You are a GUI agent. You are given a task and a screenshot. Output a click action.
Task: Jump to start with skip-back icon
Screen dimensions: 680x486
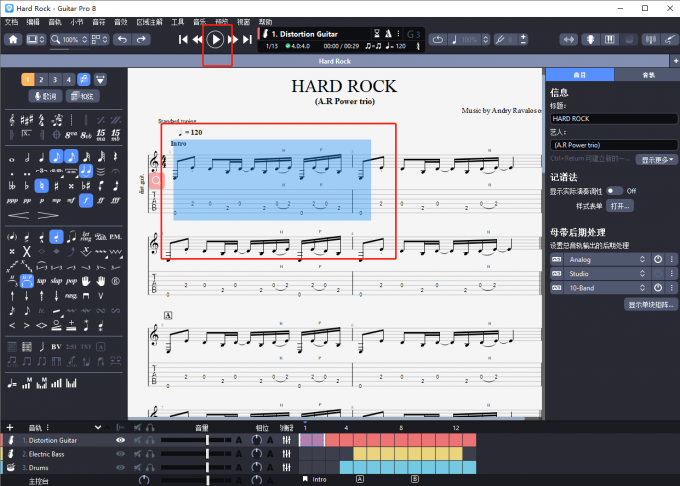point(183,40)
